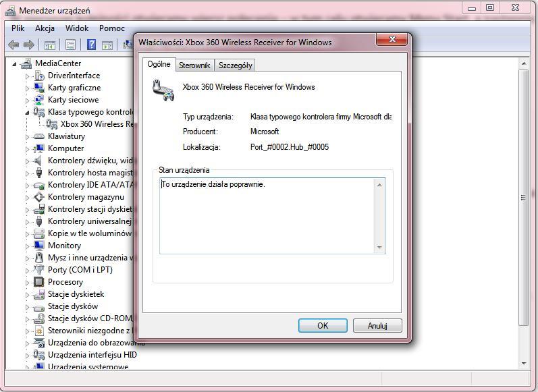Confirm dialog with OK button
Screen dimensions: 538x392
[x=323, y=325]
